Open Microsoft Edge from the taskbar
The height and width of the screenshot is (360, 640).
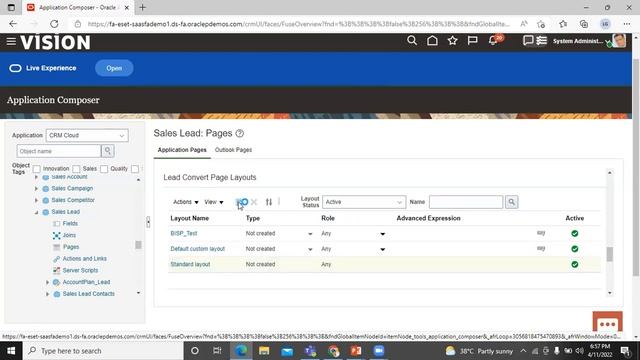click(x=241, y=351)
